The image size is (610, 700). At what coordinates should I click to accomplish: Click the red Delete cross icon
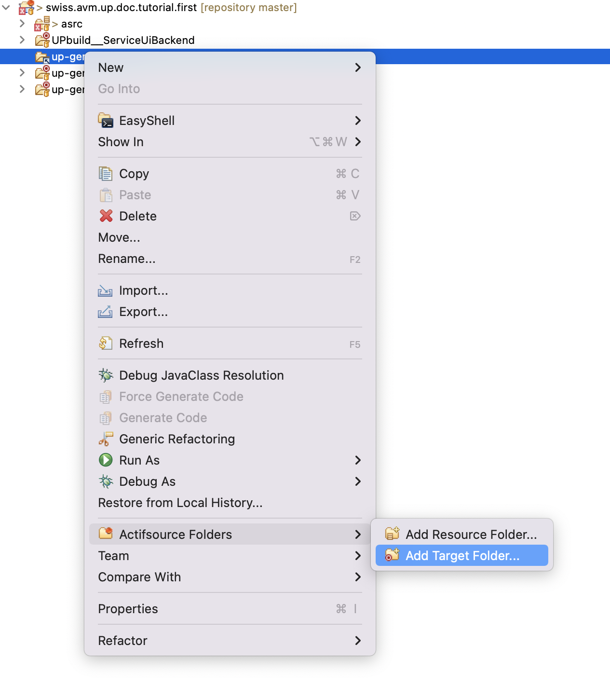(106, 216)
